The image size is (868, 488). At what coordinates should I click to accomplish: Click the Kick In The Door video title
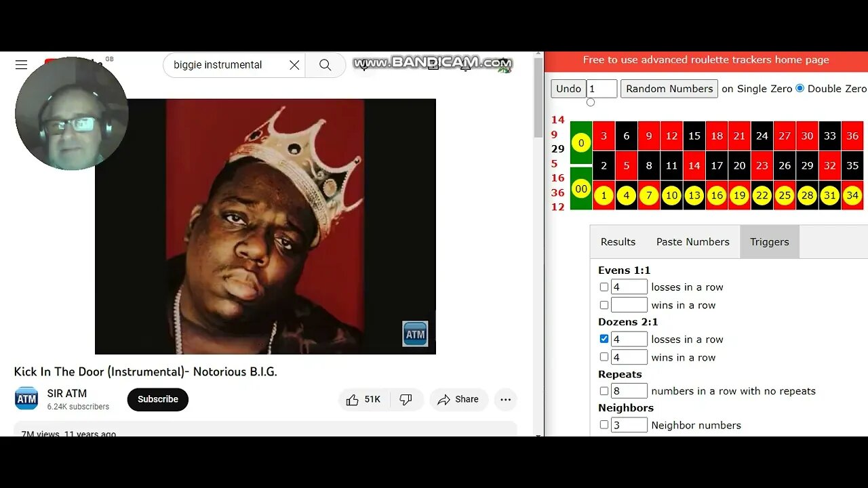point(145,371)
